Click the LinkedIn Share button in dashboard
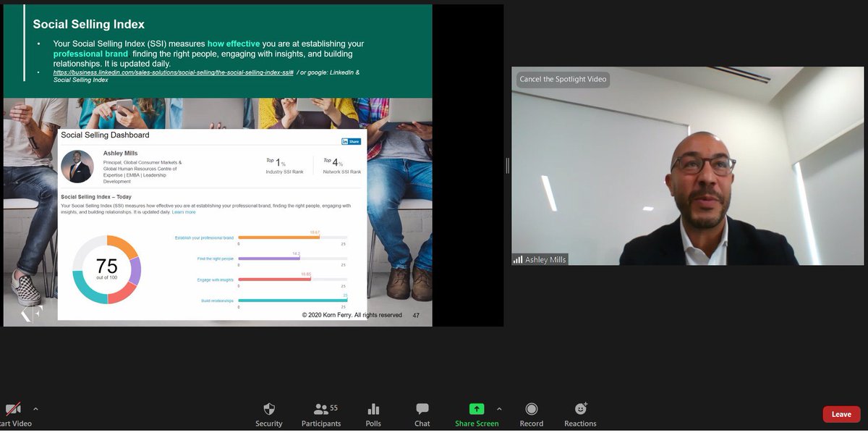The image size is (868, 433). click(x=351, y=141)
